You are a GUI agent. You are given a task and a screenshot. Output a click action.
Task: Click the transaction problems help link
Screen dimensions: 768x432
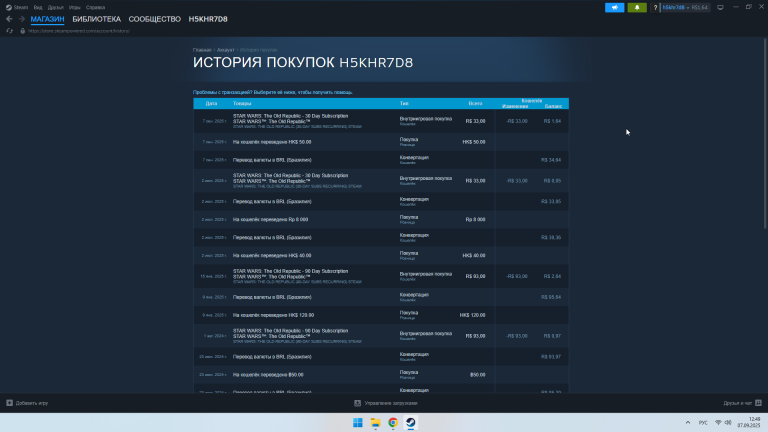(273, 92)
